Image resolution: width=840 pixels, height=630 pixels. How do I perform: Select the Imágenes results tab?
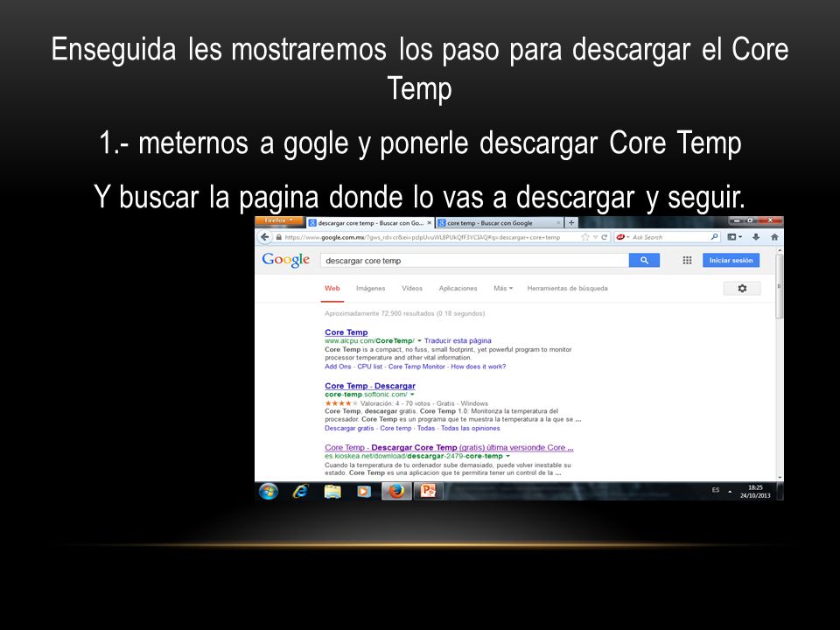click(371, 288)
